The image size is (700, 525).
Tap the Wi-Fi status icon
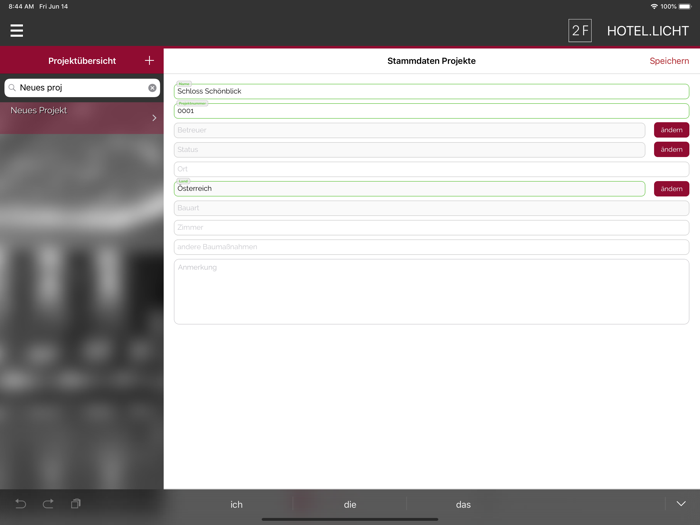(654, 6)
